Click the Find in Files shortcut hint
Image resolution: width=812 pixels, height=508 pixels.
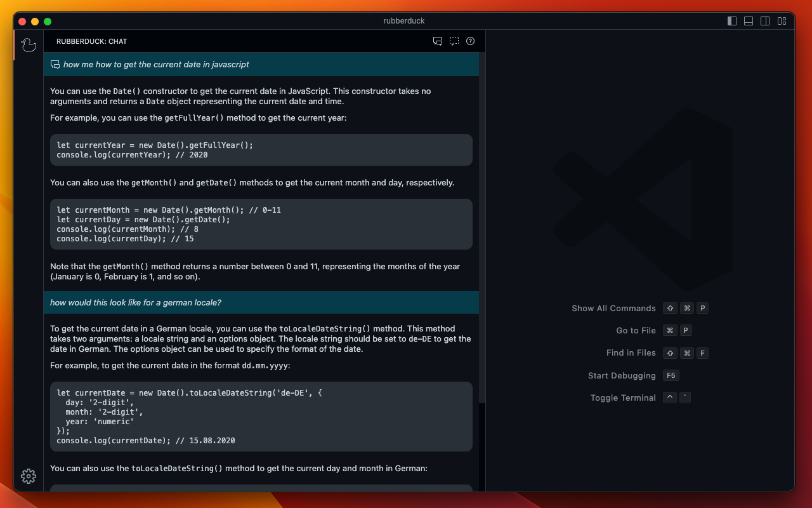pyautogui.click(x=631, y=353)
